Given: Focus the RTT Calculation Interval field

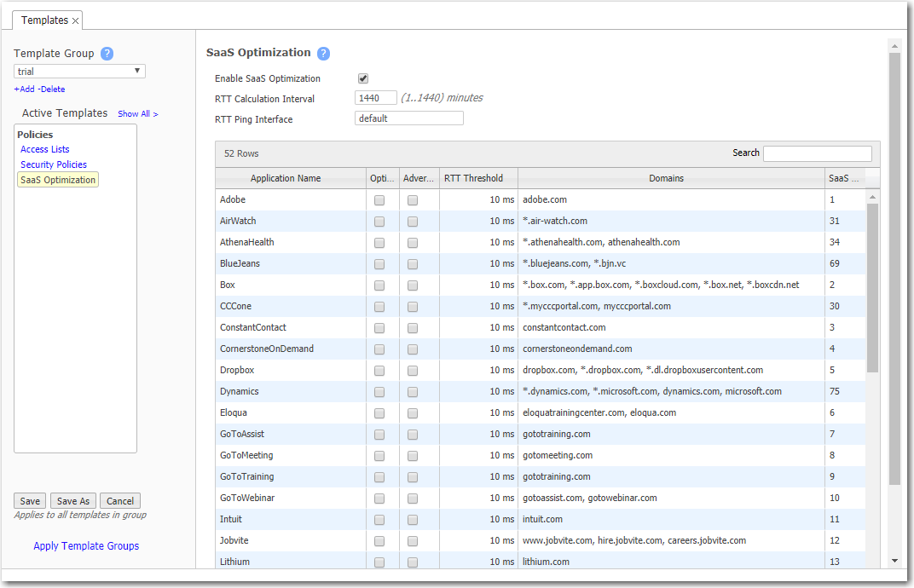Looking at the screenshot, I should click(376, 98).
